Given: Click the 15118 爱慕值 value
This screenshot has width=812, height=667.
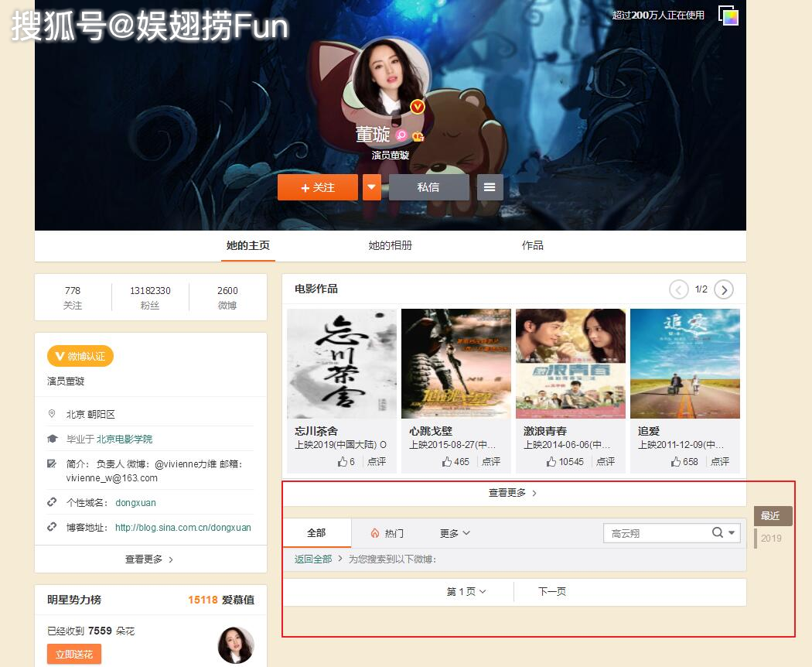Looking at the screenshot, I should click(x=221, y=600).
